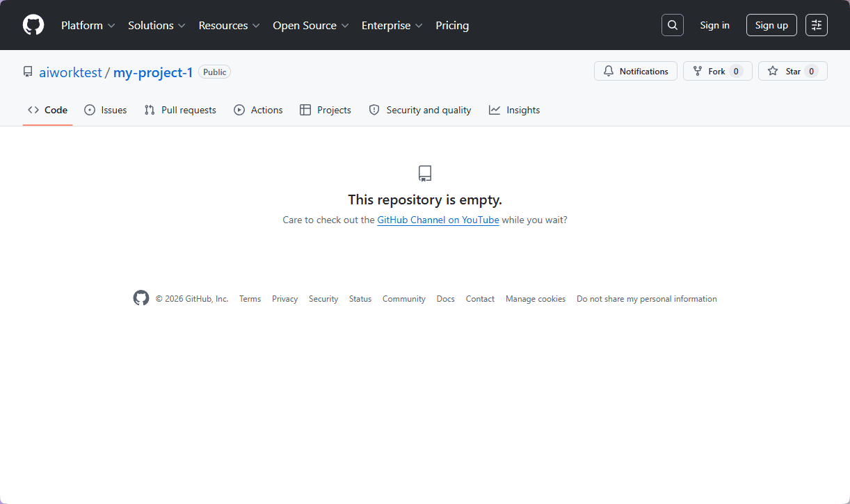Click the Projects table icon

tap(305, 110)
